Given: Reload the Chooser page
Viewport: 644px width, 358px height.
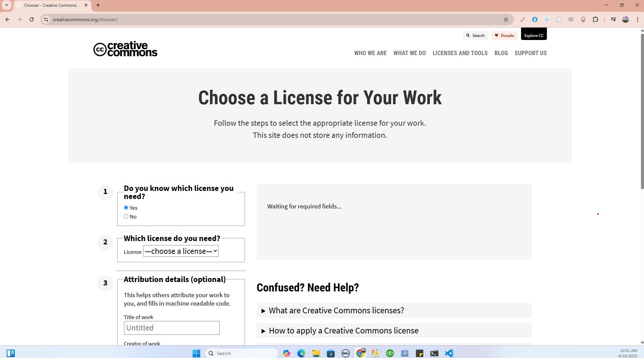Looking at the screenshot, I should pyautogui.click(x=32, y=19).
